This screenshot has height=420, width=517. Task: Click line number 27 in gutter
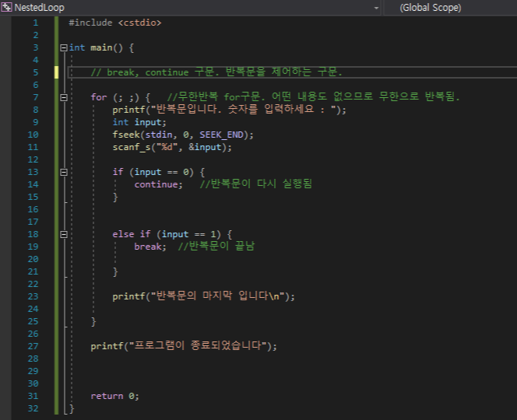pyautogui.click(x=33, y=346)
